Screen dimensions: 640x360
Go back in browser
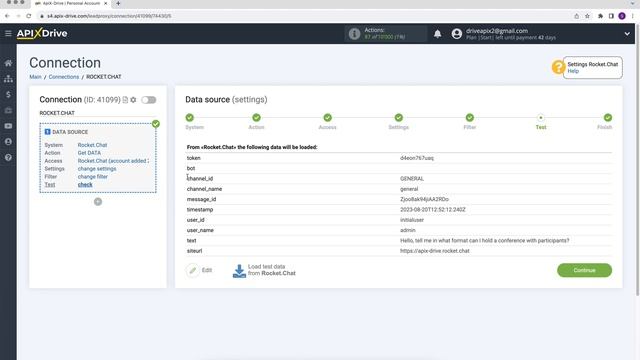(x=7, y=16)
